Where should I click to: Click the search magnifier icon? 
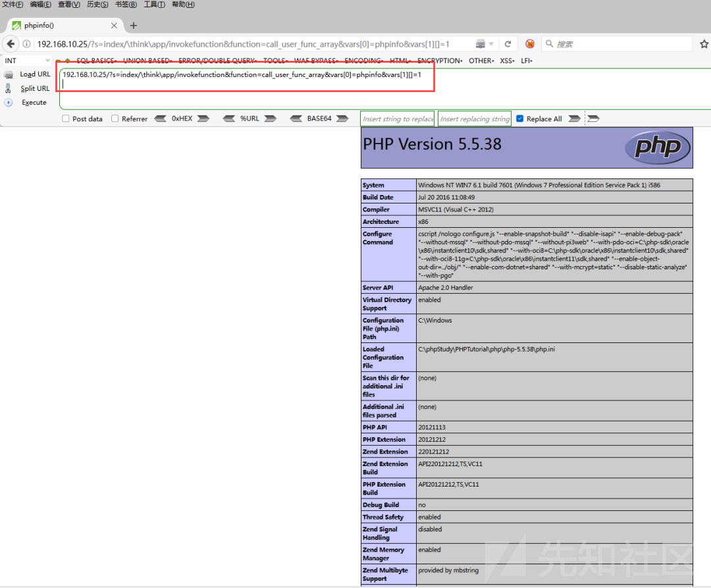[549, 43]
